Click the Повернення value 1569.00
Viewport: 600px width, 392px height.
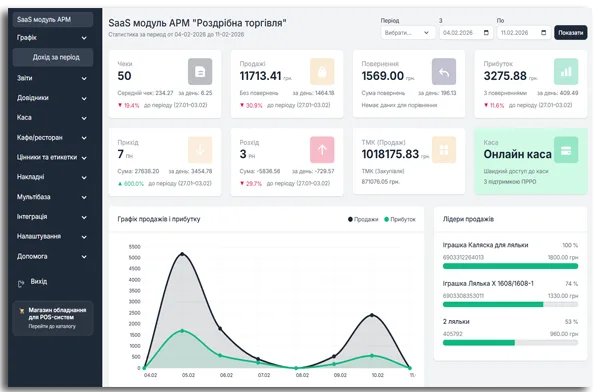[383, 76]
